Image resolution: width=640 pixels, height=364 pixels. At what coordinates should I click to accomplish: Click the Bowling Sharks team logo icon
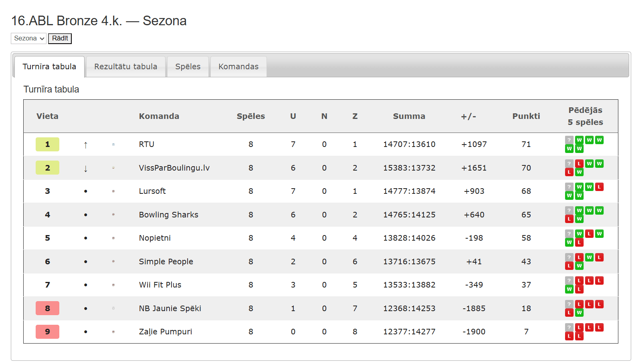tap(113, 215)
